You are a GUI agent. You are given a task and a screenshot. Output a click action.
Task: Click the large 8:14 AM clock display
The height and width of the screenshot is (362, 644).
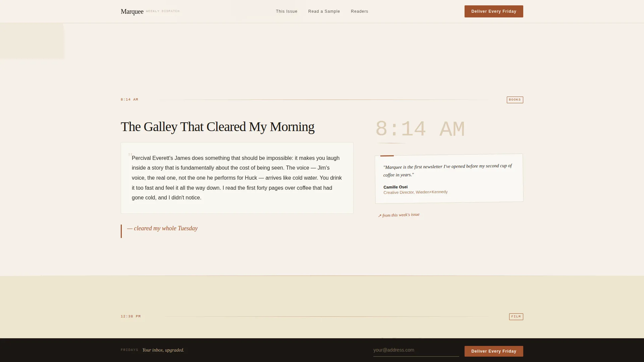coord(420,129)
